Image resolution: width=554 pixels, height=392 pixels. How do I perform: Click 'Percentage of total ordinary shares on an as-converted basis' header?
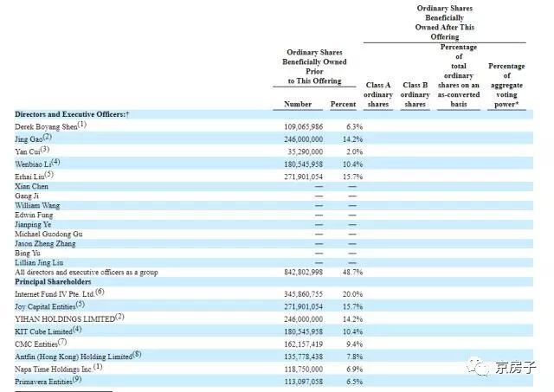(x=459, y=75)
